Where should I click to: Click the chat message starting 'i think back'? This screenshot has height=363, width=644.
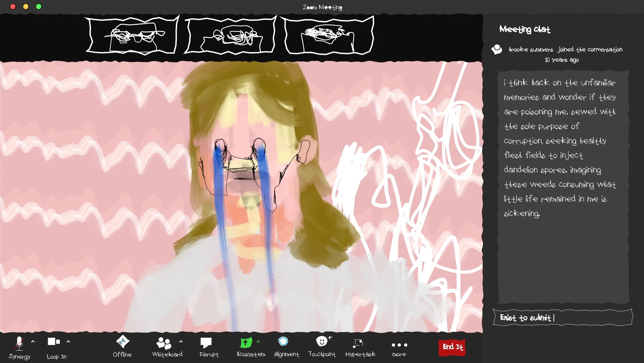560,148
